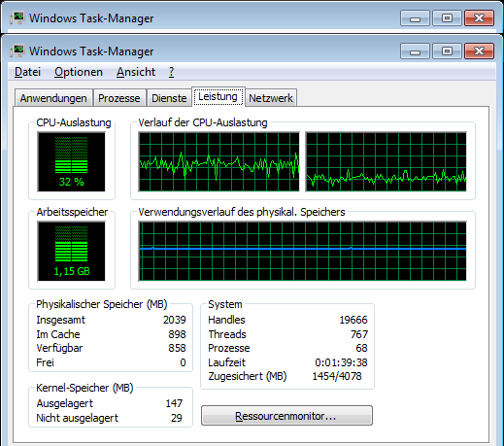Click the background Task-Manager window title icon
This screenshot has height=446, width=504.
17,18
